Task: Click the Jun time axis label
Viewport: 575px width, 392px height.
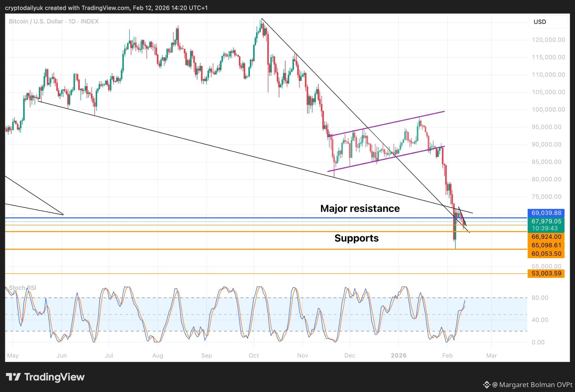Action: [x=62, y=356]
